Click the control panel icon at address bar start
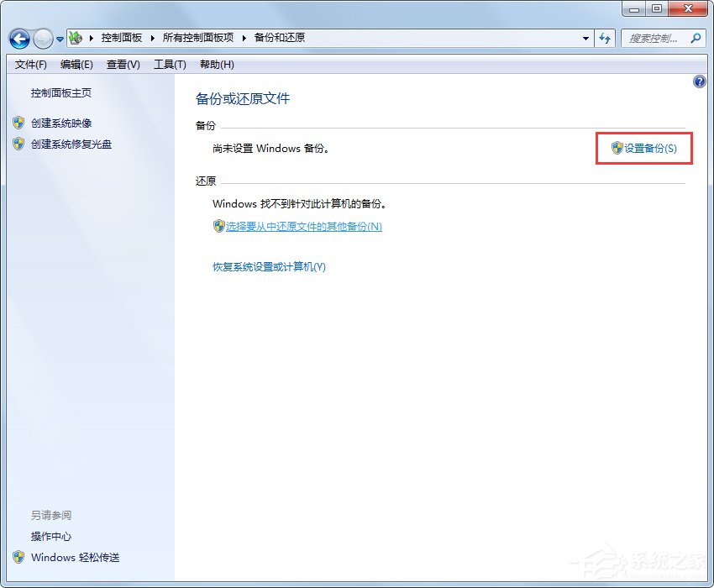714x588 pixels. (75, 38)
